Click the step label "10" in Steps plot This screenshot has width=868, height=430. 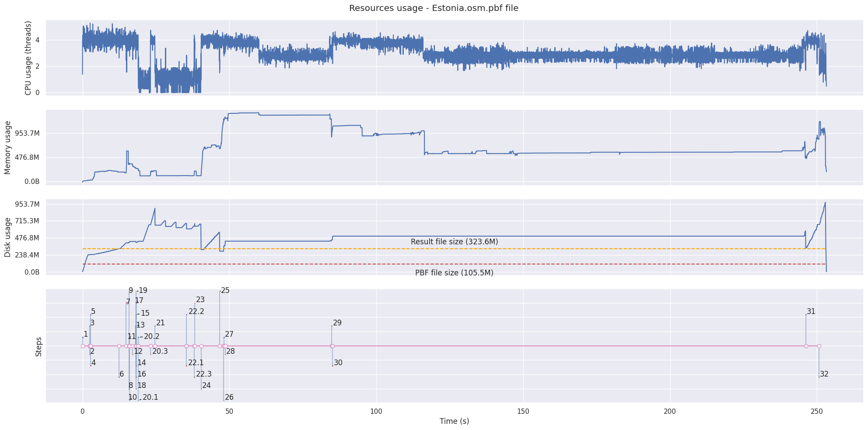(x=133, y=398)
